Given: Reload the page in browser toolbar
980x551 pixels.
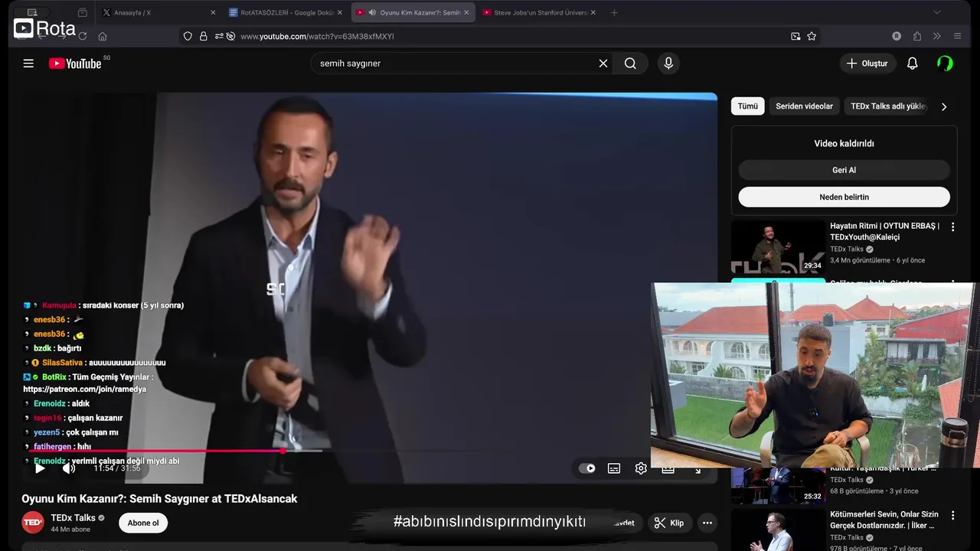Looking at the screenshot, I should click(x=83, y=36).
